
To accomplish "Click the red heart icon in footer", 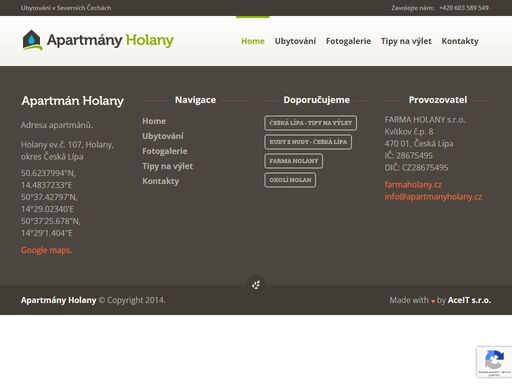I will click(433, 301).
